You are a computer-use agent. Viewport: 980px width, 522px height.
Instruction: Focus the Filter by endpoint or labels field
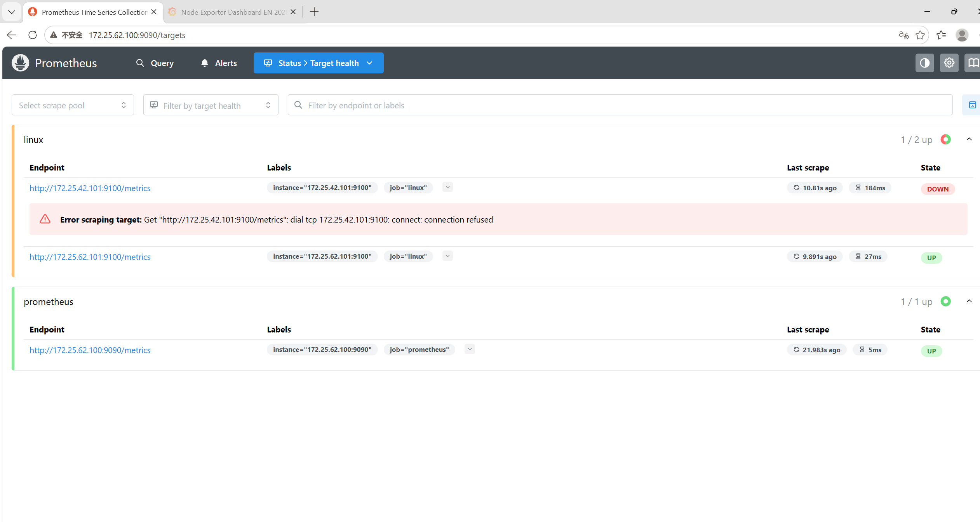point(620,105)
